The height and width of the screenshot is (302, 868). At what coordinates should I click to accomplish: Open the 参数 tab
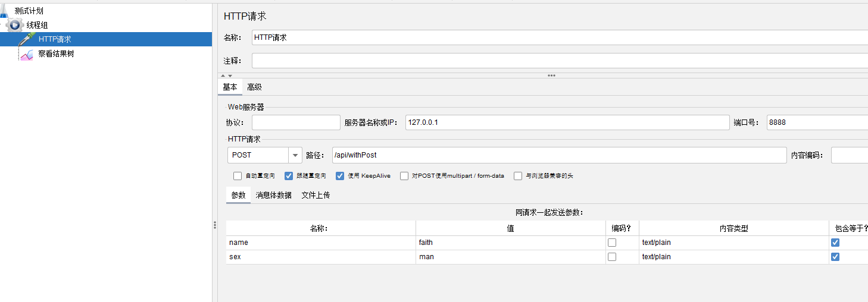[238, 195]
